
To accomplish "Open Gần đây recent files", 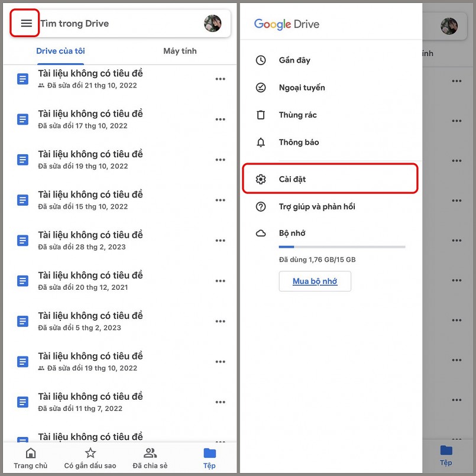I will (x=294, y=60).
